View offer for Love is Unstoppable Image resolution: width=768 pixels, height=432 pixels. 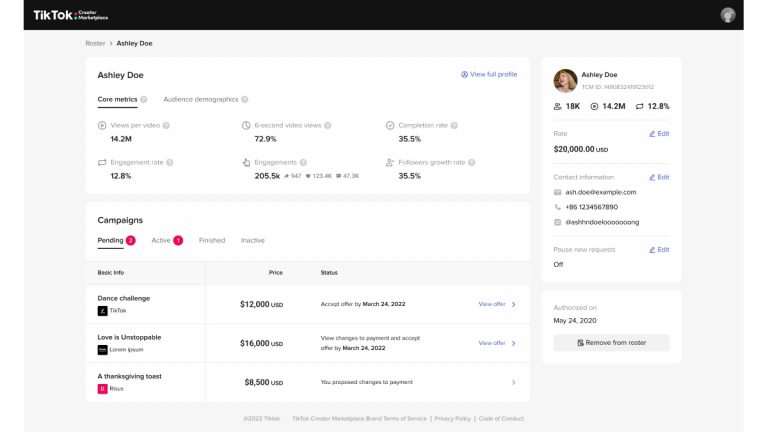pos(492,343)
